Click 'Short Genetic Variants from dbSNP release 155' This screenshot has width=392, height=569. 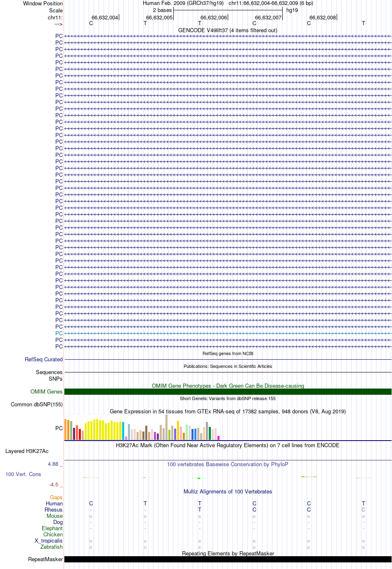point(228,398)
